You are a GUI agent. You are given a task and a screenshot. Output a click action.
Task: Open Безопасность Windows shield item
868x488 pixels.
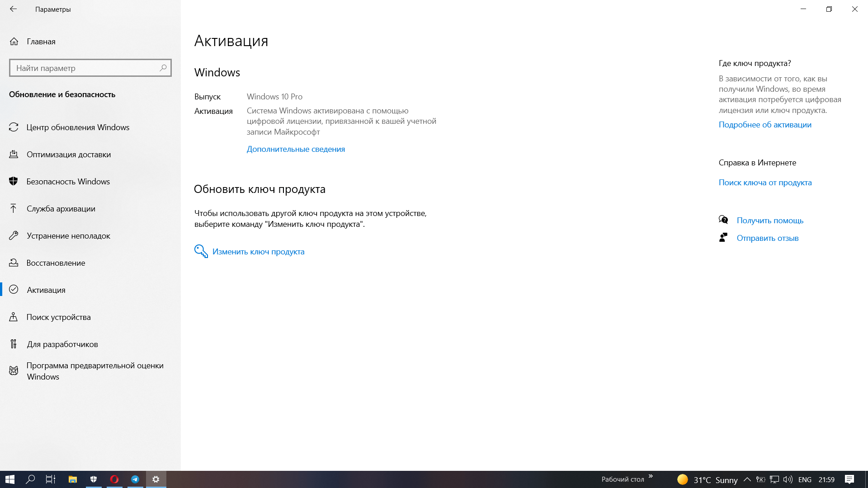point(68,182)
